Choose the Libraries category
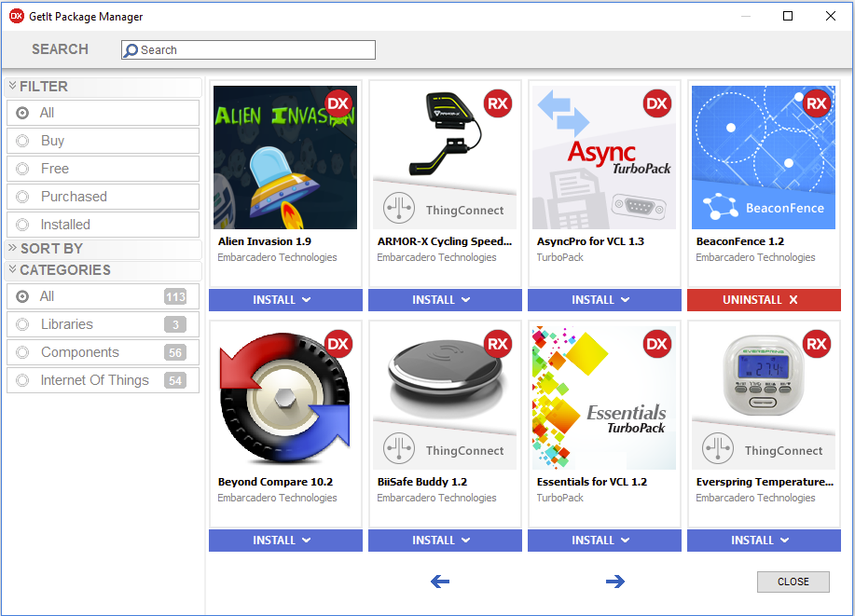Viewport: 855px width, 616px height. [x=103, y=324]
